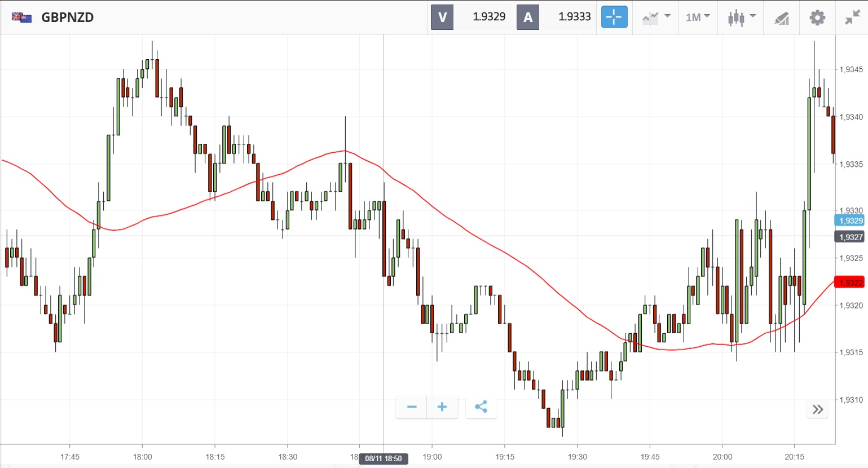The image size is (868, 468).
Task: Click the 08/11 18:50 time marker
Action: click(x=384, y=458)
